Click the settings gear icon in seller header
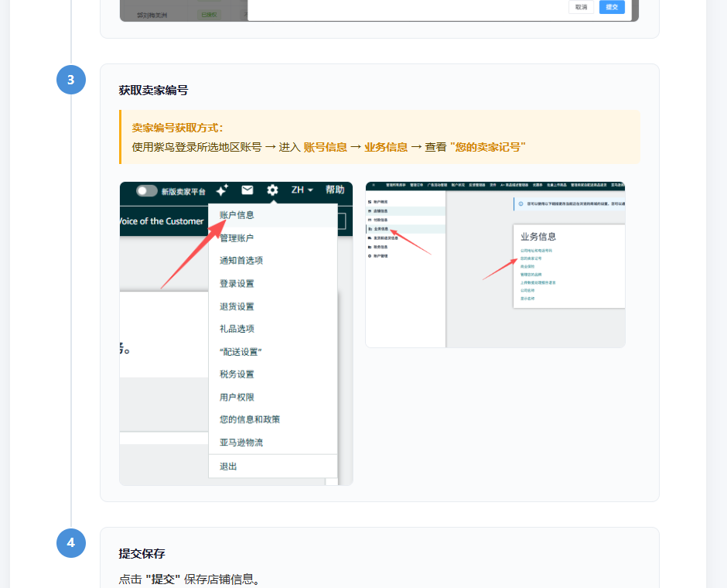The image size is (727, 588). [x=272, y=190]
